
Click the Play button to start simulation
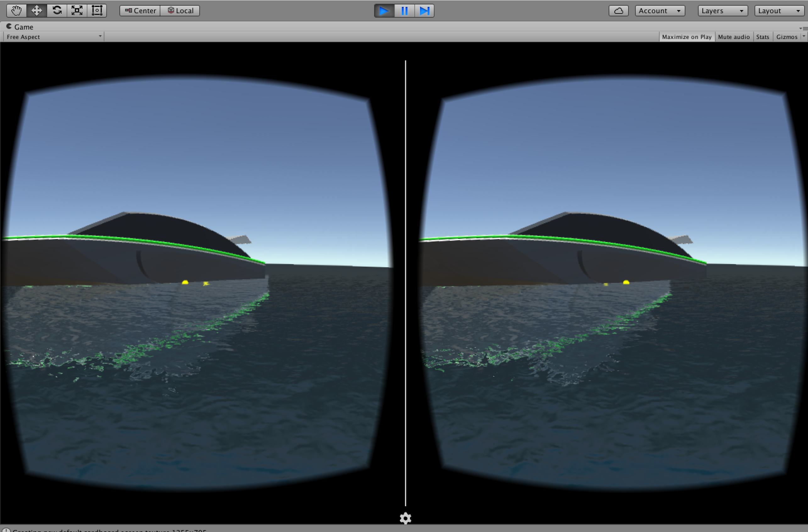pos(382,9)
